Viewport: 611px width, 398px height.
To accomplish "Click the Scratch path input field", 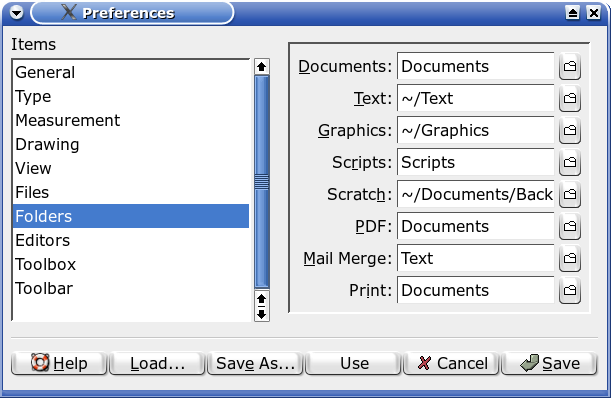I will pos(476,194).
